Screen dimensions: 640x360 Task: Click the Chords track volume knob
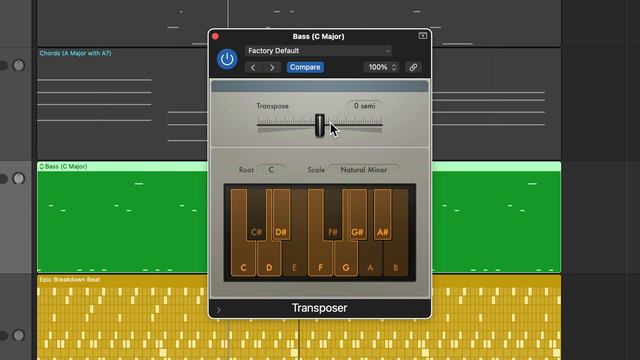tap(18, 65)
